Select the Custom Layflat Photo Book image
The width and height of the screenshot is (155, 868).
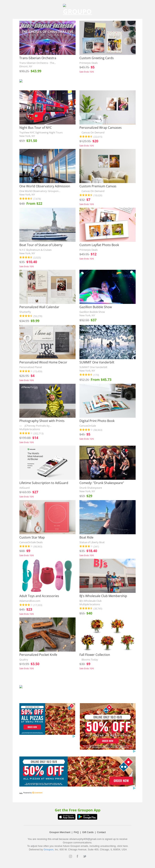[x=108, y=224]
